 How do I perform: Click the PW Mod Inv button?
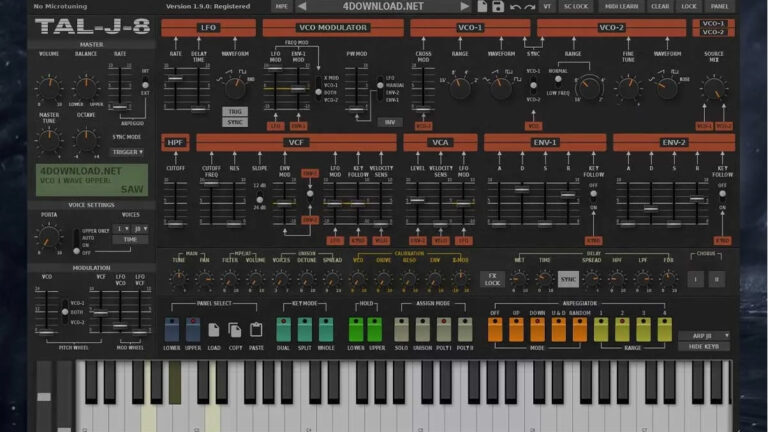(390, 122)
